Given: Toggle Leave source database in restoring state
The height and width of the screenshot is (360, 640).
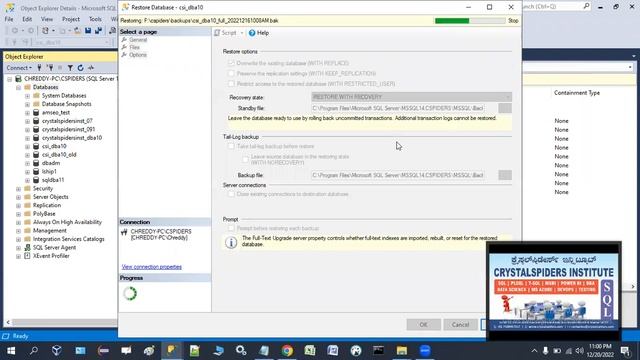Looking at the screenshot, I should (245, 160).
